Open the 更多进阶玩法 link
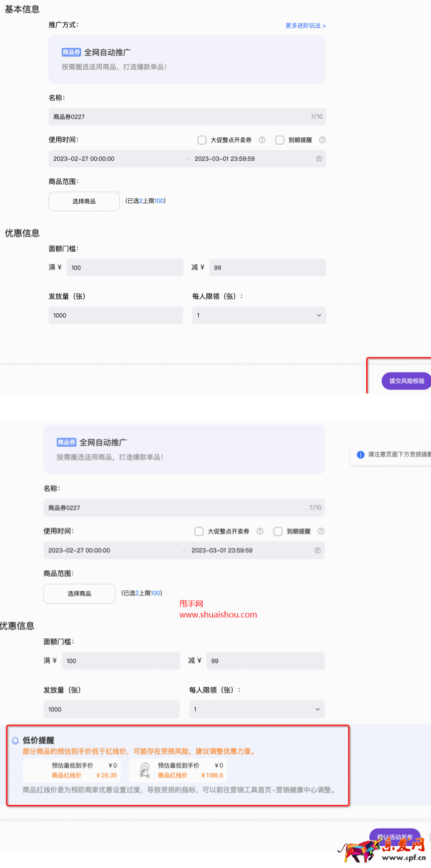The height and width of the screenshot is (868, 431). point(305,25)
